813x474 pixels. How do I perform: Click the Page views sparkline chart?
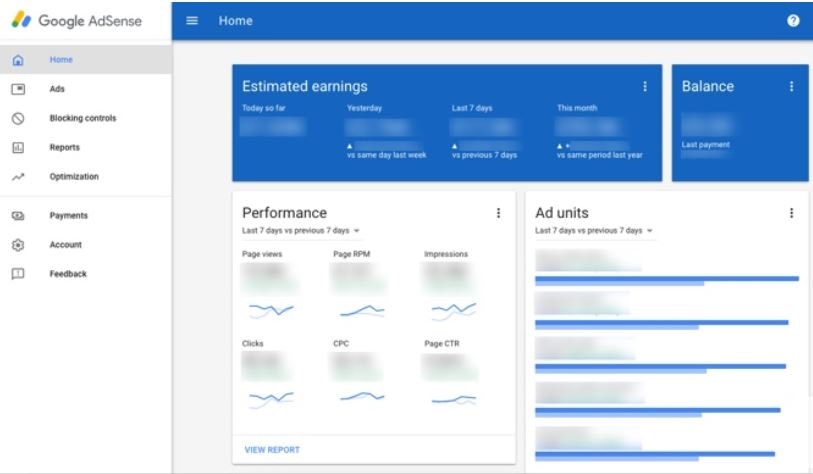point(271,311)
